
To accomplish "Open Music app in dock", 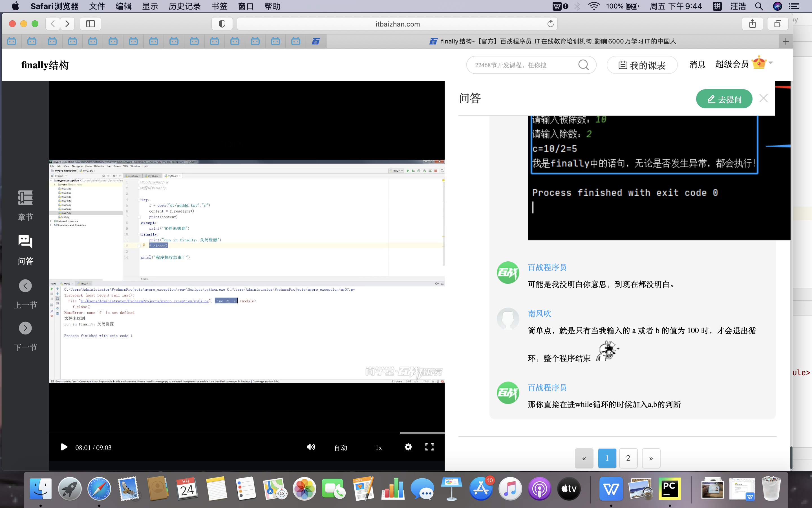I will 510,489.
